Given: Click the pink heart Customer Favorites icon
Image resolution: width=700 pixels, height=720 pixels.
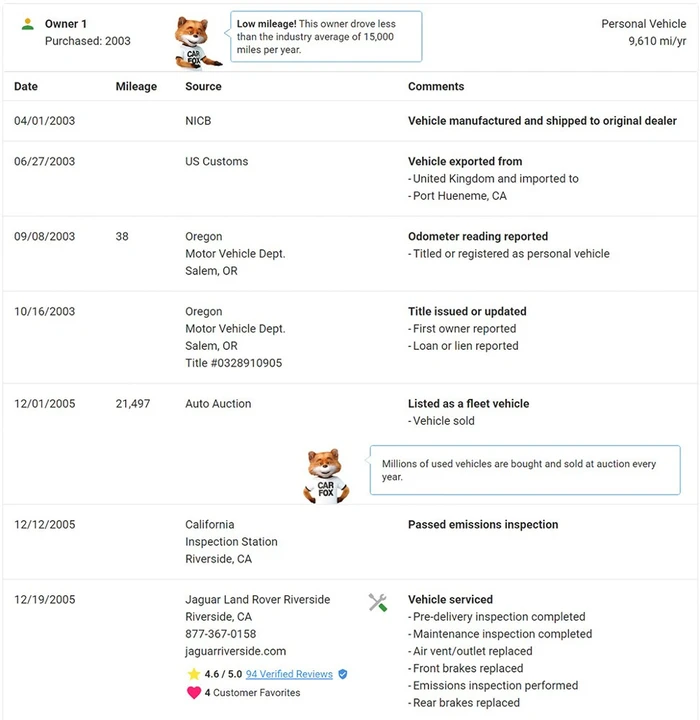Looking at the screenshot, I should pos(194,692).
